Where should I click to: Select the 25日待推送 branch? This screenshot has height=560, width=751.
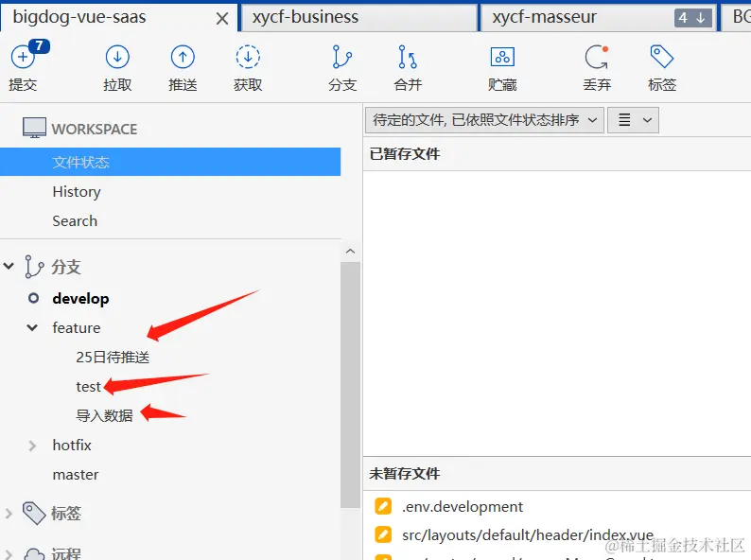[113, 357]
